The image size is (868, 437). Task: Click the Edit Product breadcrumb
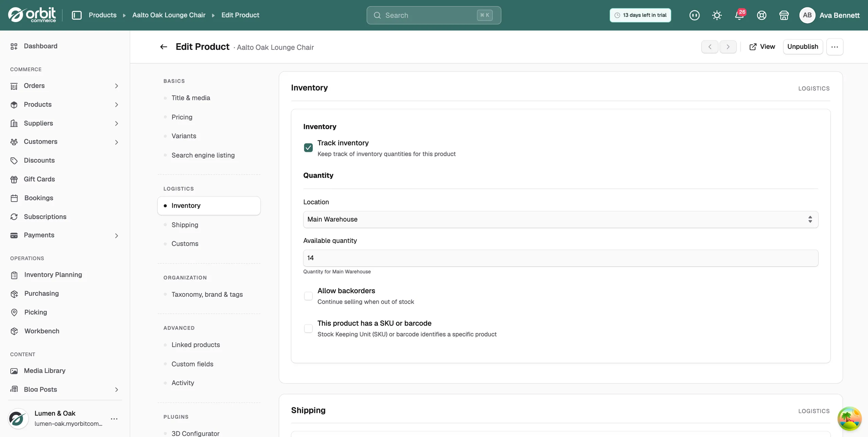tap(240, 15)
